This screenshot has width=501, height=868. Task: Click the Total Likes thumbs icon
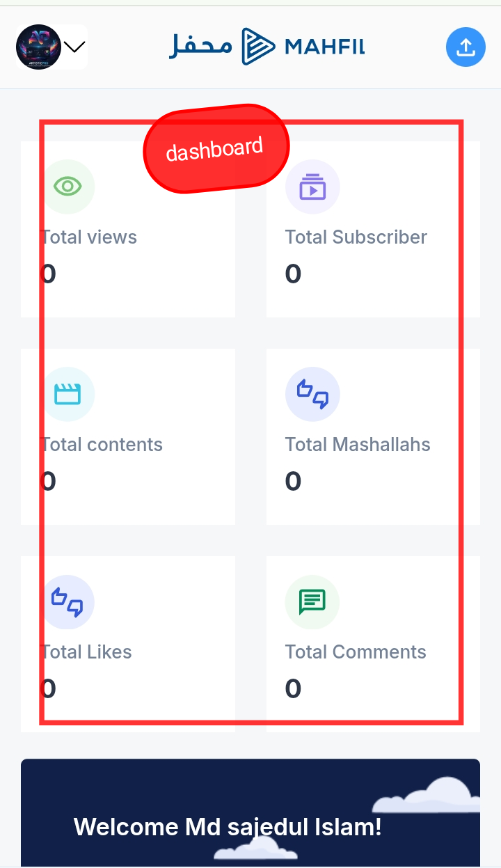(x=67, y=601)
